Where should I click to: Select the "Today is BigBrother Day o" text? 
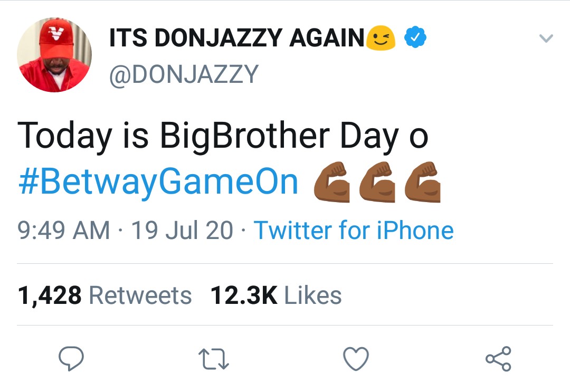222,136
